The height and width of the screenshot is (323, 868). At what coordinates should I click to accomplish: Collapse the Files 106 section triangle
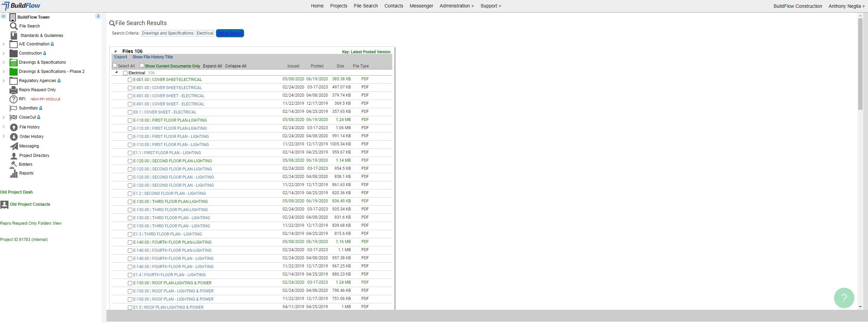coord(115,52)
